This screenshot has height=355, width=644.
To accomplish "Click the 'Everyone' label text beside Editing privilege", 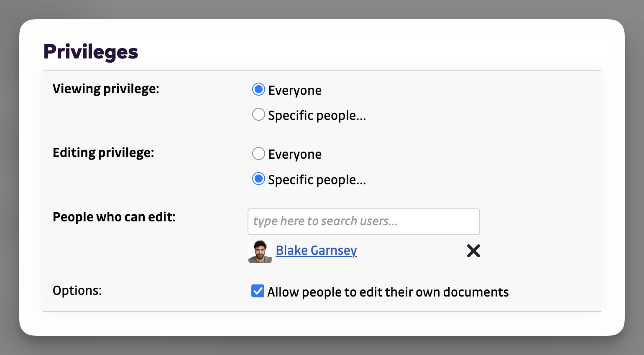I will pyautogui.click(x=295, y=154).
